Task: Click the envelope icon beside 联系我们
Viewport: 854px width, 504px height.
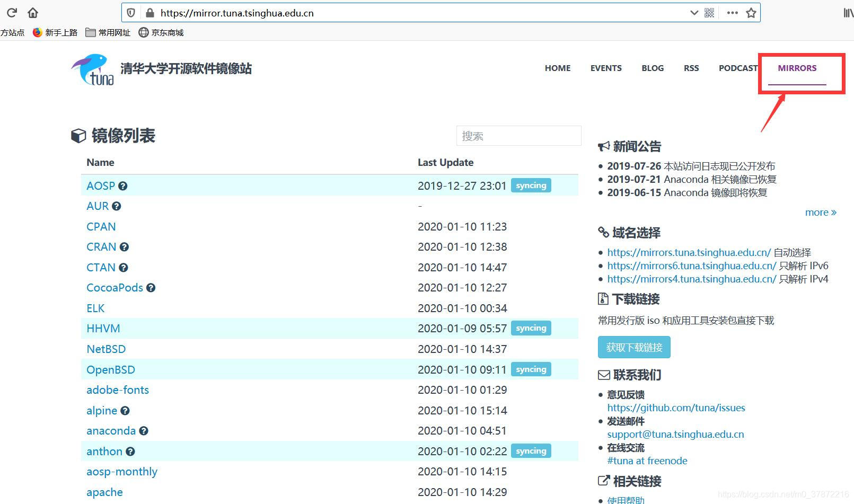Action: pyautogui.click(x=604, y=375)
